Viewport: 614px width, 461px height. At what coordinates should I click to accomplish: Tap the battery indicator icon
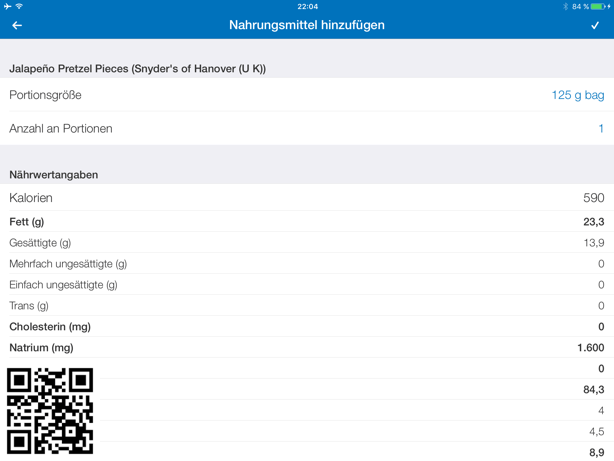598,6
